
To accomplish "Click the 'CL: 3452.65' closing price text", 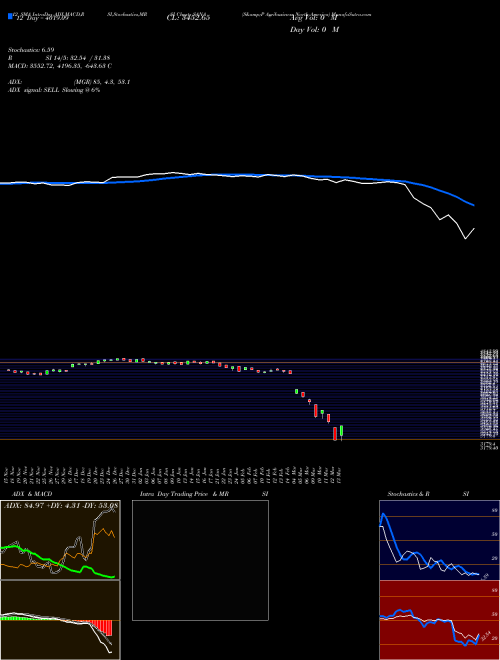I will coord(189,18).
